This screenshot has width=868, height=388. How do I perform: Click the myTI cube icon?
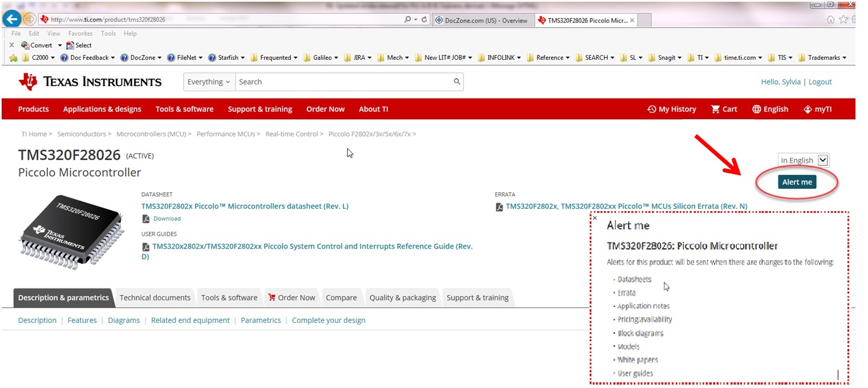click(808, 109)
